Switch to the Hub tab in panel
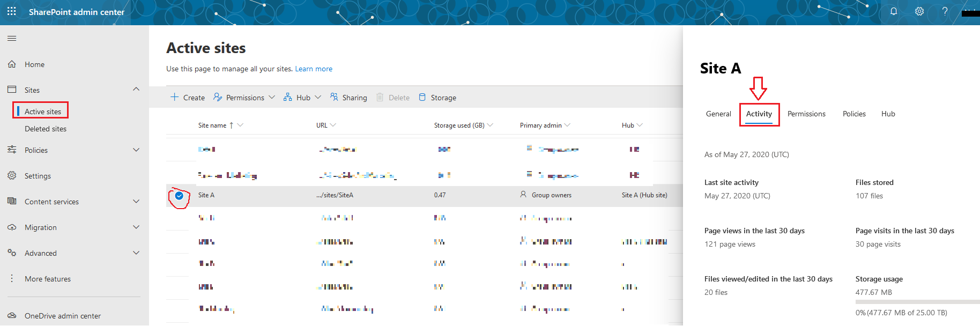The width and height of the screenshot is (980, 326). click(888, 114)
